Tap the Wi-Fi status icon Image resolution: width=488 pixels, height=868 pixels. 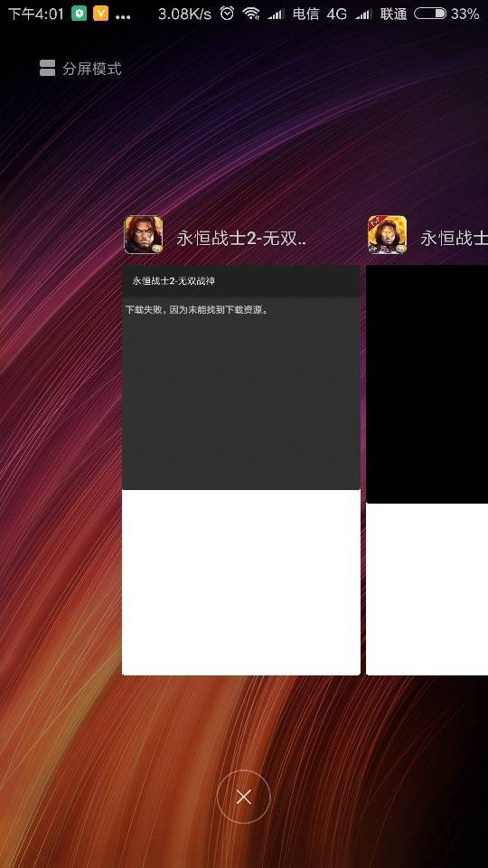click(x=251, y=14)
